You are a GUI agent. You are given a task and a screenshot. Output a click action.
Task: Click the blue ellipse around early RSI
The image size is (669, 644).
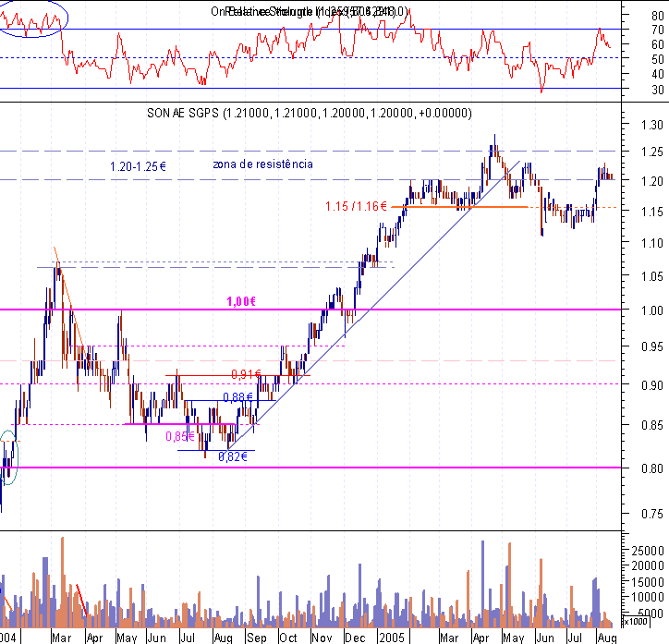pyautogui.click(x=31, y=18)
